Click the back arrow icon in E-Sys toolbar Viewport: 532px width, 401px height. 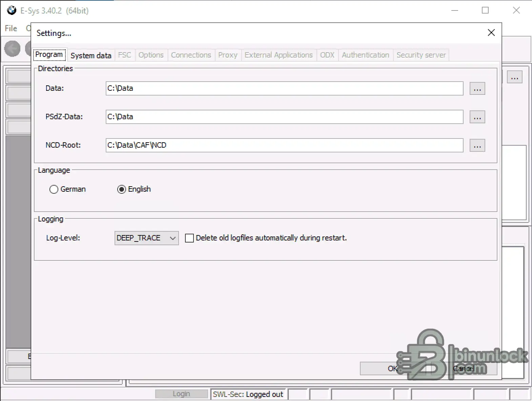(13, 49)
